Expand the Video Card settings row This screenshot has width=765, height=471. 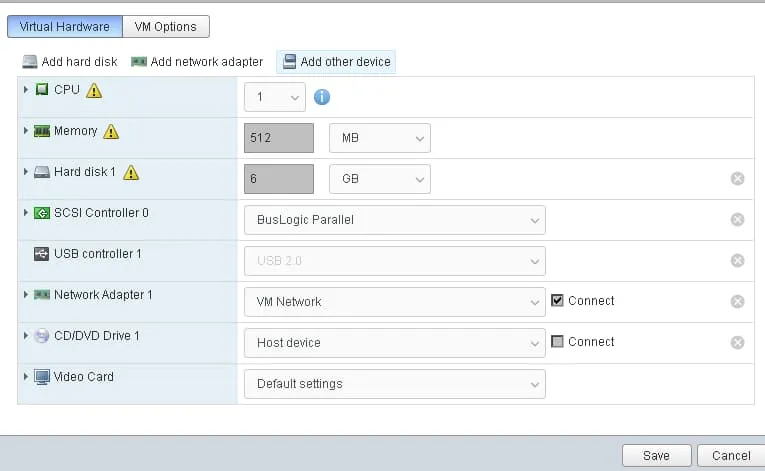tap(26, 377)
